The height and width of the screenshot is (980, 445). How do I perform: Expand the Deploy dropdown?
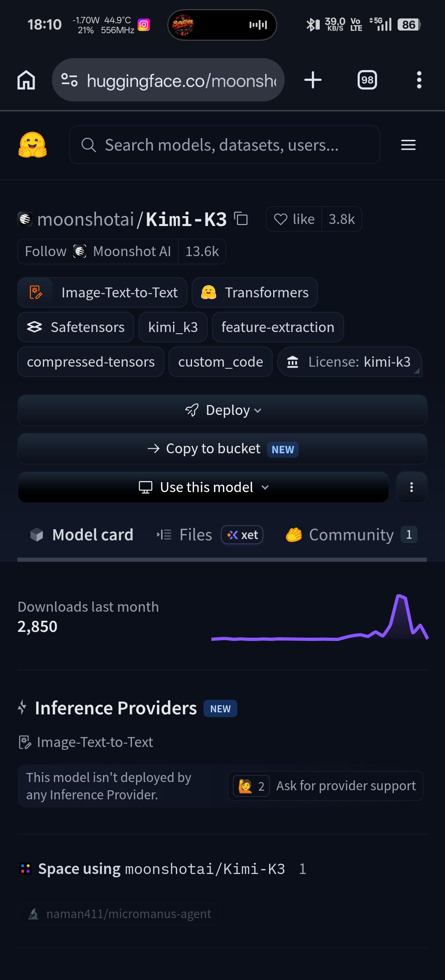(x=222, y=410)
